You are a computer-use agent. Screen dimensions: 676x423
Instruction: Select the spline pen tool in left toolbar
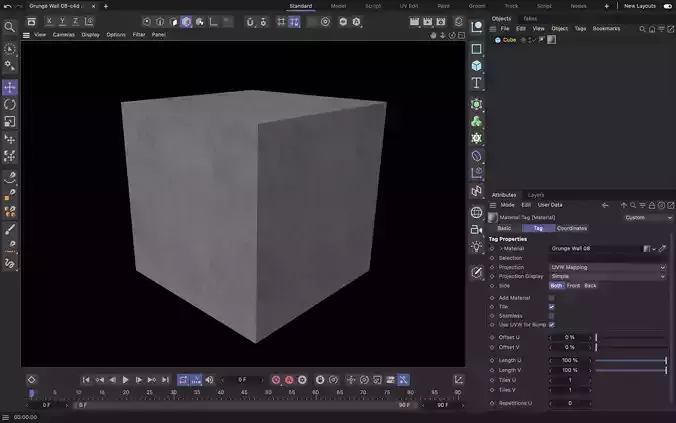click(9, 177)
